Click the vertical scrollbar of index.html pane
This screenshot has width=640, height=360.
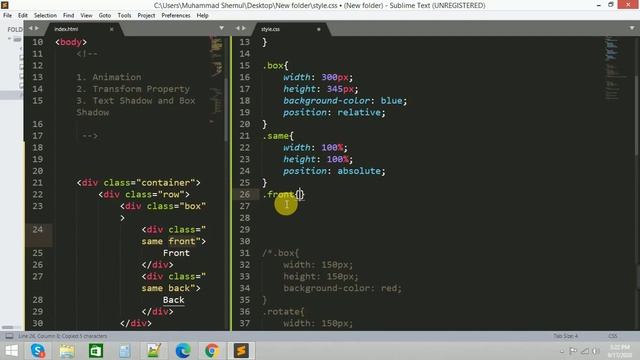226,110
